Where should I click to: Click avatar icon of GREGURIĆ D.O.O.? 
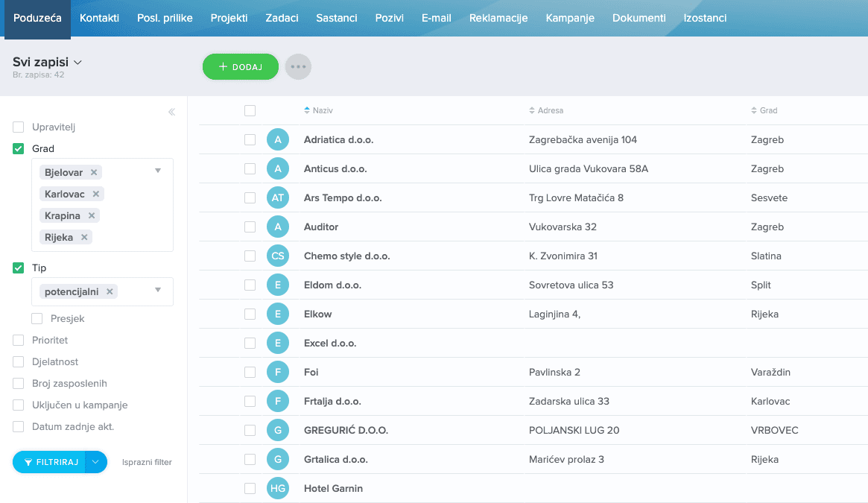pyautogui.click(x=278, y=431)
